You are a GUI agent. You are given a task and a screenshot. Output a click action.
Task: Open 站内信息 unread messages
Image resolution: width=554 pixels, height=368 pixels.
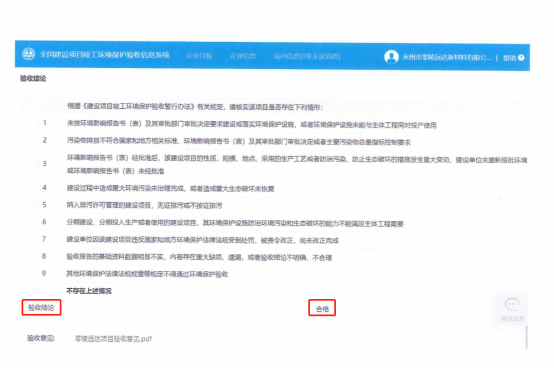pos(307,56)
